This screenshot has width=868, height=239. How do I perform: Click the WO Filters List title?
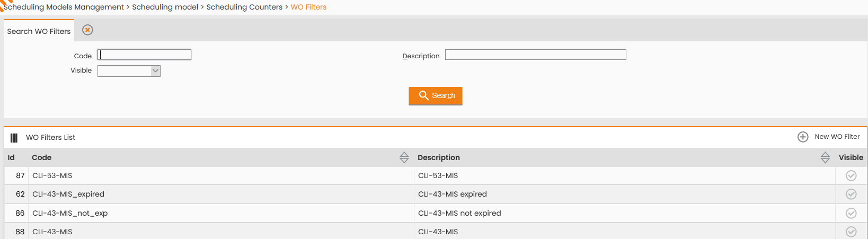(51, 137)
